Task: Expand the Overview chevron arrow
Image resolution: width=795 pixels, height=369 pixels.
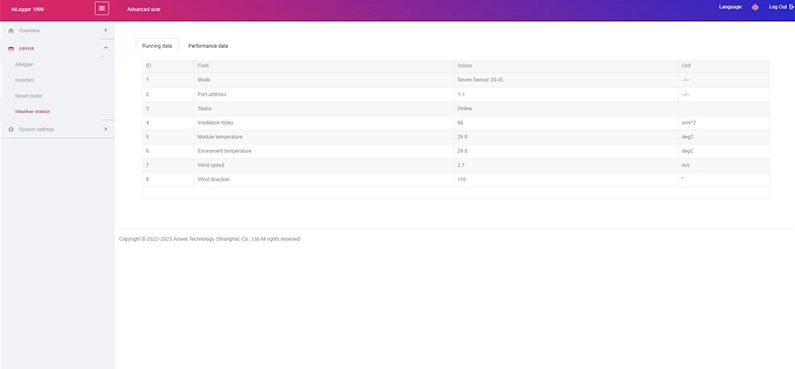Action: pos(105,30)
